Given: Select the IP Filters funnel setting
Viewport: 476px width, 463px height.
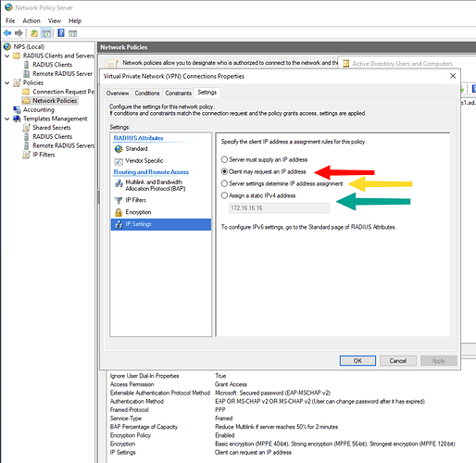Looking at the screenshot, I should [136, 200].
